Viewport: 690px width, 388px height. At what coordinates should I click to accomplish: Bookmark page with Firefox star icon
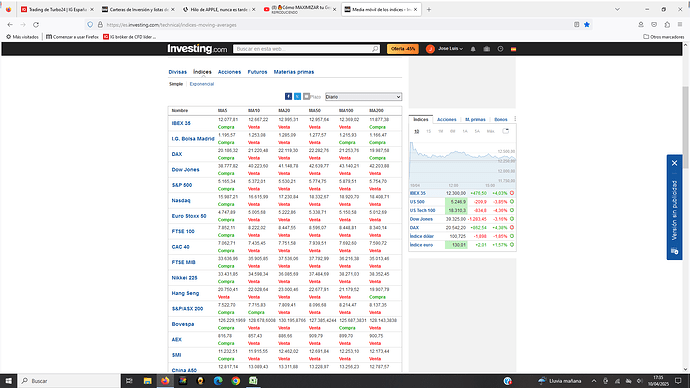click(x=587, y=25)
